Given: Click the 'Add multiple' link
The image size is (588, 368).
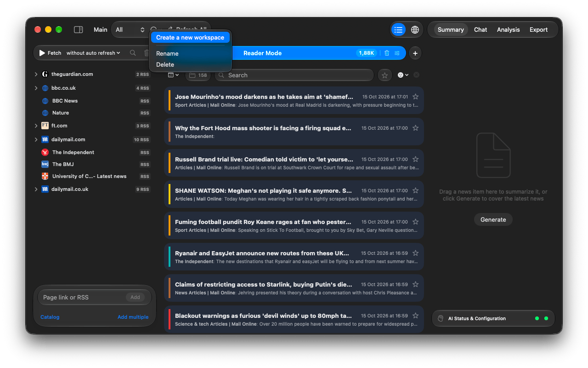Looking at the screenshot, I should (133, 317).
